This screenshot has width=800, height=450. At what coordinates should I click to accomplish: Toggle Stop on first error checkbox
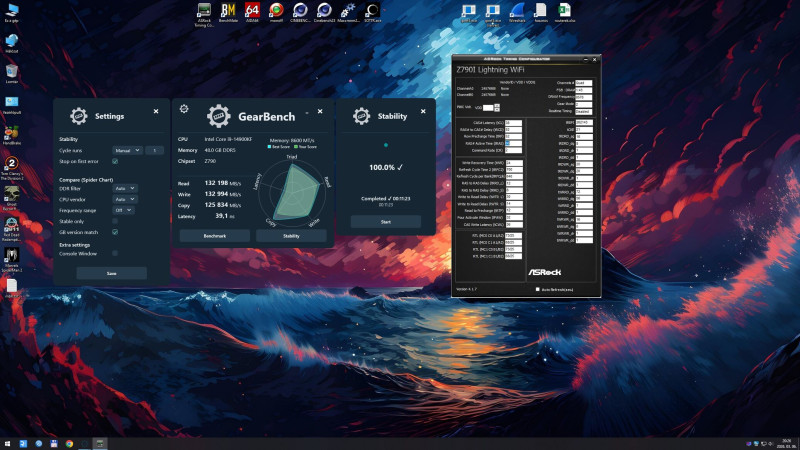click(115, 161)
